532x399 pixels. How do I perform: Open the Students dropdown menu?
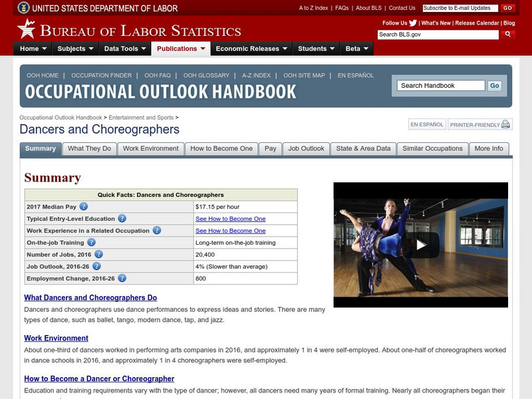click(x=317, y=49)
